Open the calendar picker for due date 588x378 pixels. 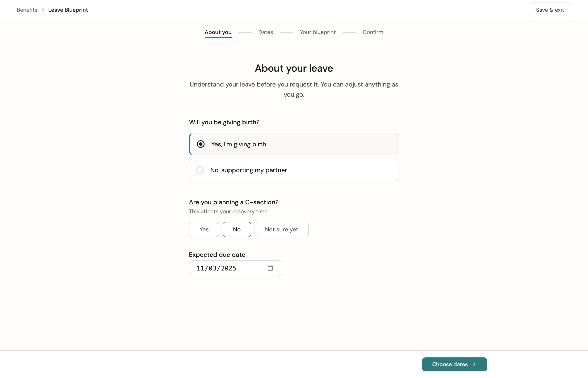(270, 268)
